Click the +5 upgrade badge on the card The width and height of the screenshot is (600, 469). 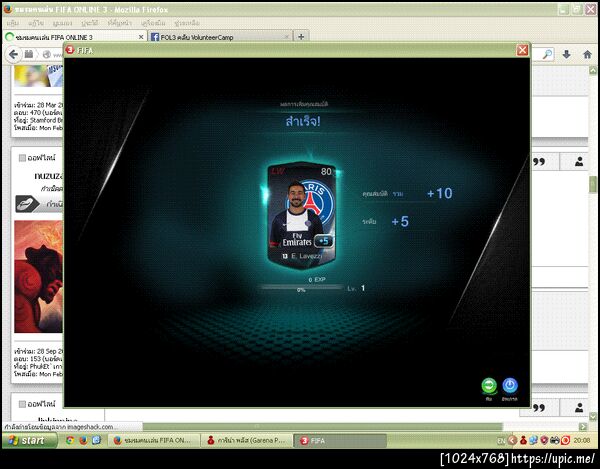(x=323, y=241)
